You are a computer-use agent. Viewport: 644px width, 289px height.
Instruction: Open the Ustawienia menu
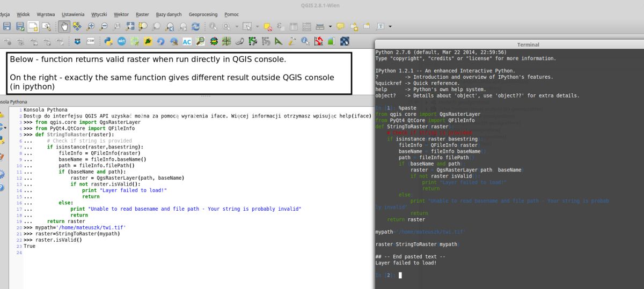click(72, 14)
